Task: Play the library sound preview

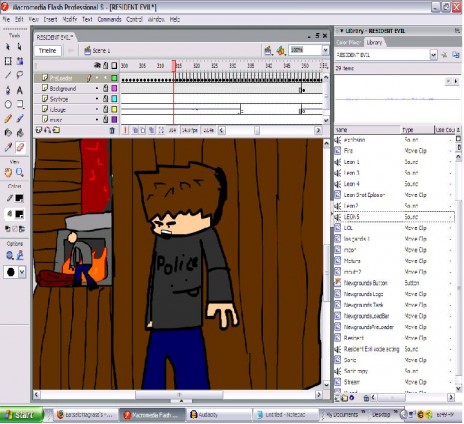Action: tap(456, 81)
